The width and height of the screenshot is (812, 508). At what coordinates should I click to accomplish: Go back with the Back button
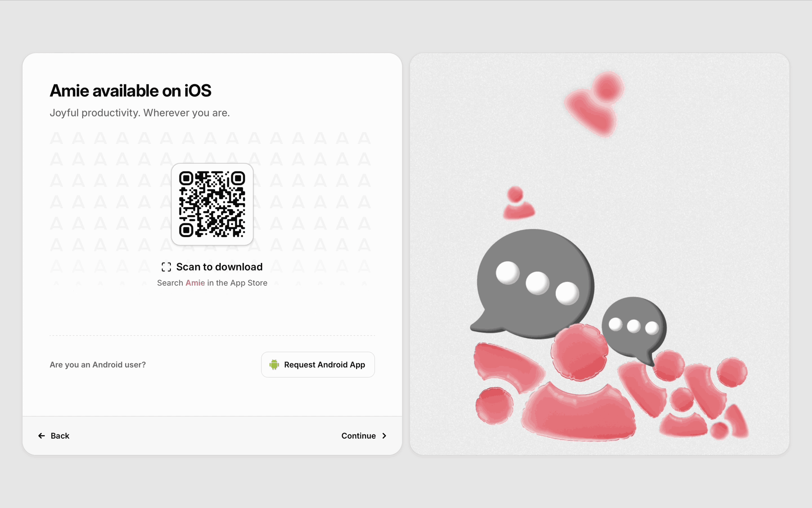54,436
